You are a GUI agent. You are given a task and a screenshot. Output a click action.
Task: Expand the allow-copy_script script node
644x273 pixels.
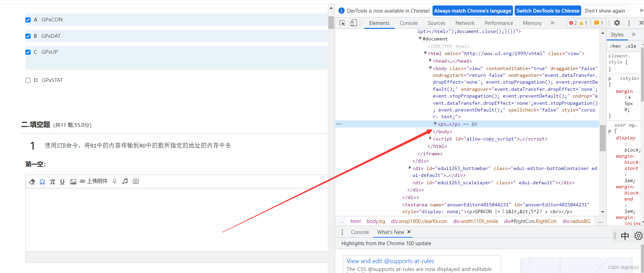430,138
